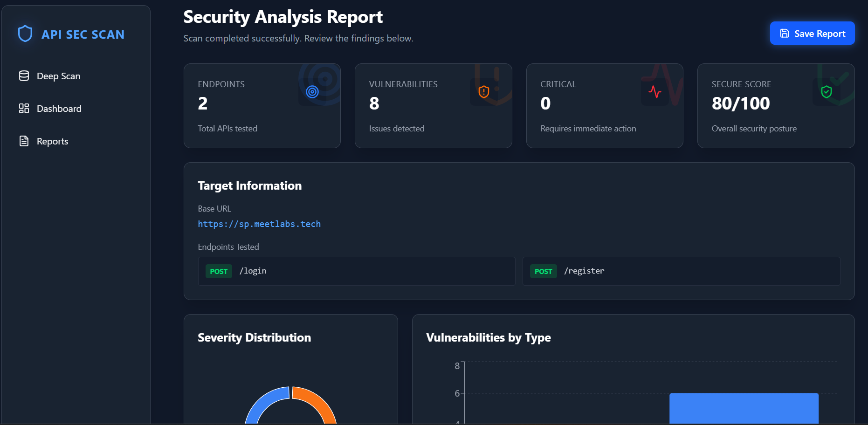Click the Security Analysis Report heading
The height and width of the screenshot is (425, 868).
(x=283, y=17)
